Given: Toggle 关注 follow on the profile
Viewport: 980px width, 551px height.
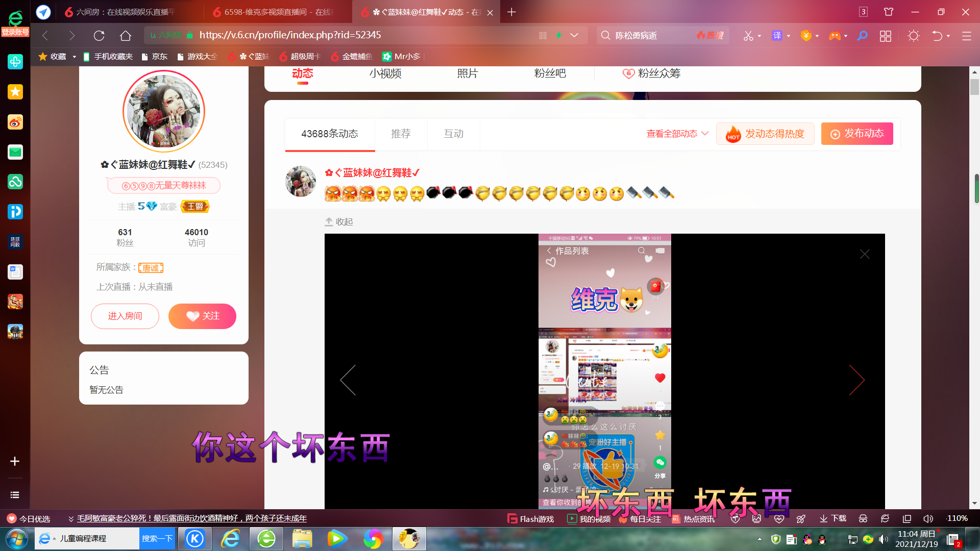Looking at the screenshot, I should (202, 316).
